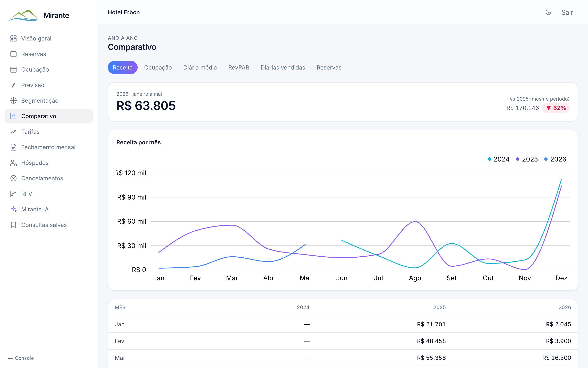Toggle the 2025 series in chart legend
The width and height of the screenshot is (588, 368).
click(527, 159)
